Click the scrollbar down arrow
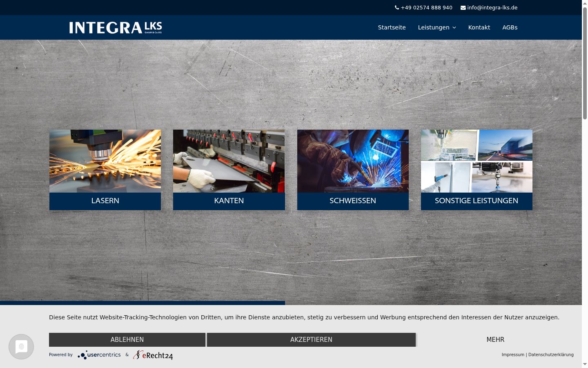Viewport: 588px width, 368px height. click(585, 364)
